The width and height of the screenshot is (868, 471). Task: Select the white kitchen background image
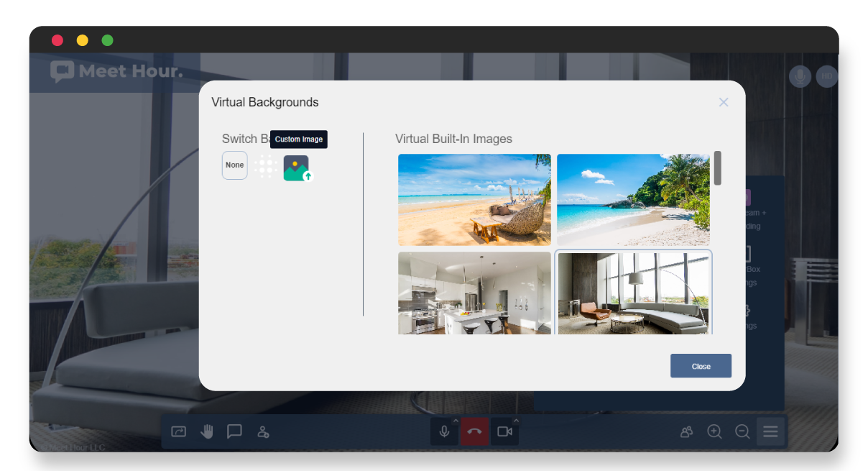pos(474,293)
